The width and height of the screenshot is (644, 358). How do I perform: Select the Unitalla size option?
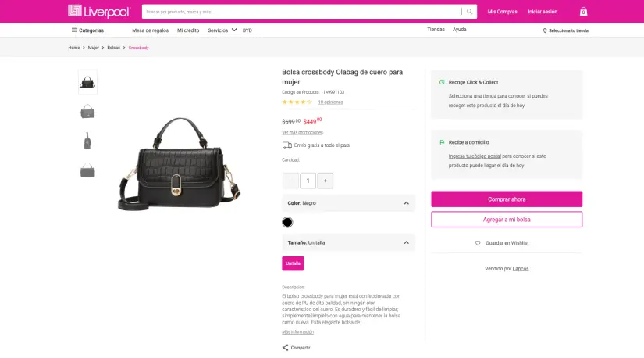293,263
